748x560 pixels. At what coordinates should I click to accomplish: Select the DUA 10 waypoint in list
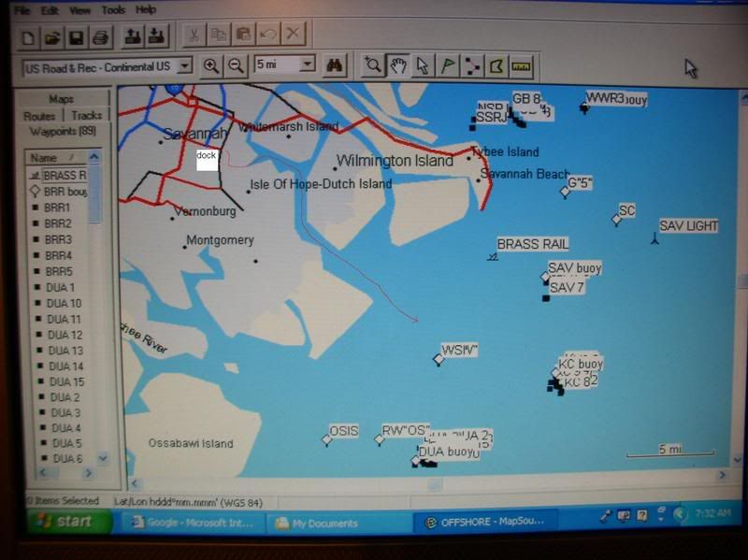click(x=64, y=303)
